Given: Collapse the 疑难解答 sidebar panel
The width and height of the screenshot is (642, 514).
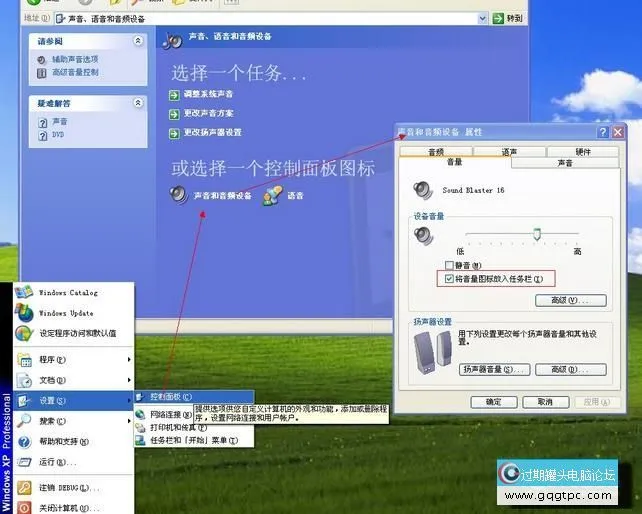Looking at the screenshot, I should [x=138, y=102].
